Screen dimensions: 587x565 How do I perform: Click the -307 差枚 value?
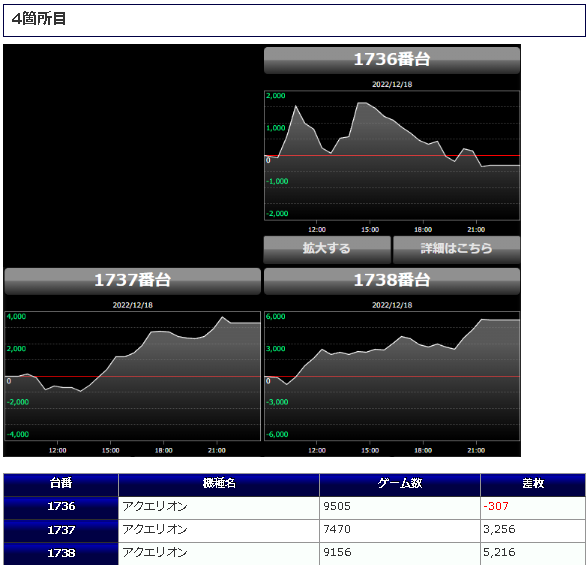coord(496,507)
